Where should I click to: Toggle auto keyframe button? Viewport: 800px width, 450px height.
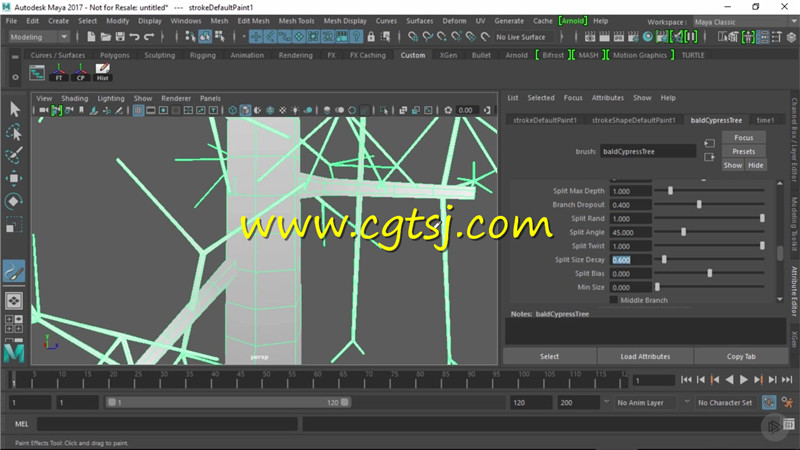pyautogui.click(x=769, y=403)
